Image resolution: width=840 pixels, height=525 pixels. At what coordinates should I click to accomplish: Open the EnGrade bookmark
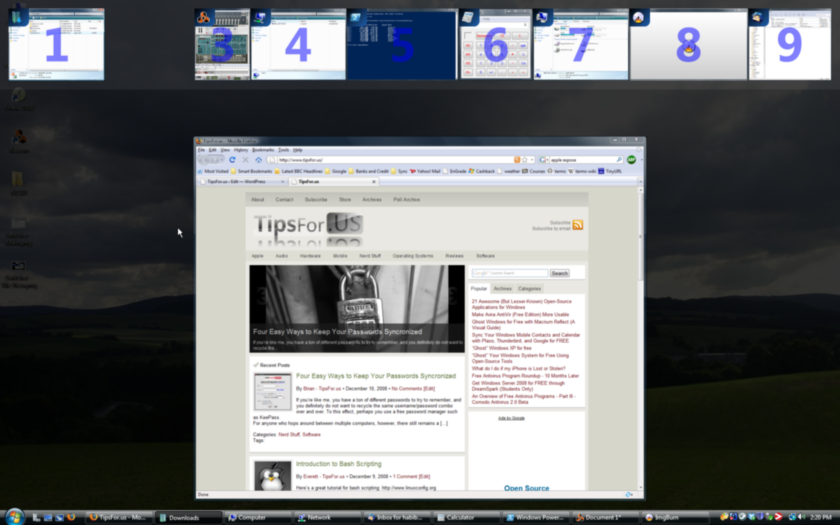tap(454, 171)
